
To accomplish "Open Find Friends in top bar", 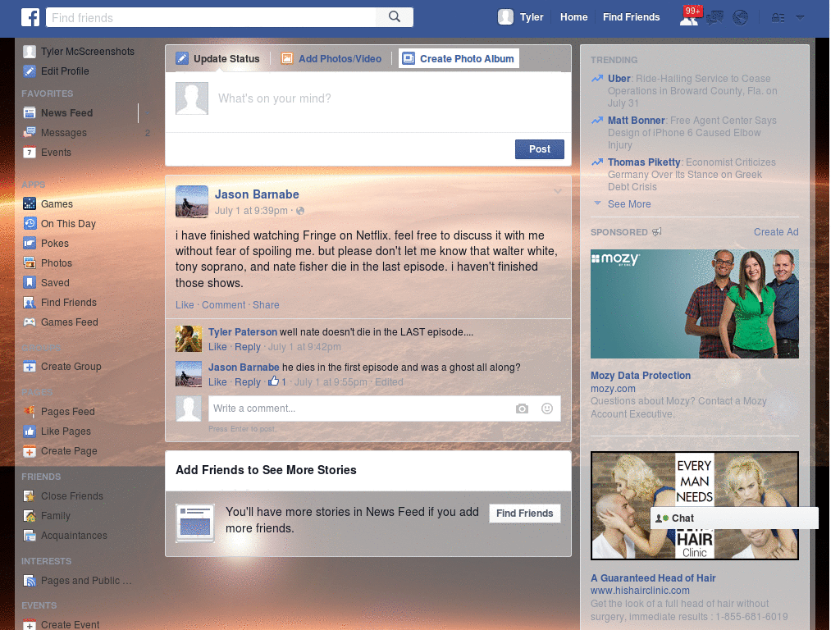I will pyautogui.click(x=631, y=17).
